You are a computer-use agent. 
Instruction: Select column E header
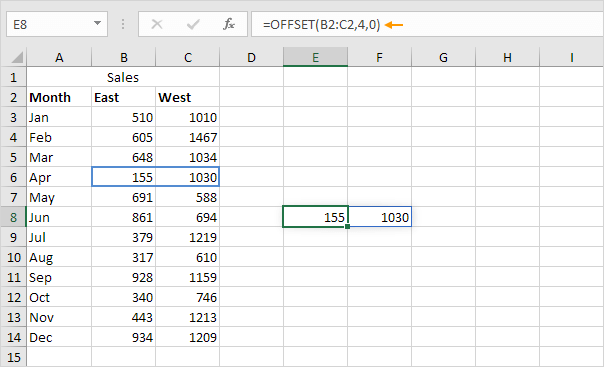point(315,57)
